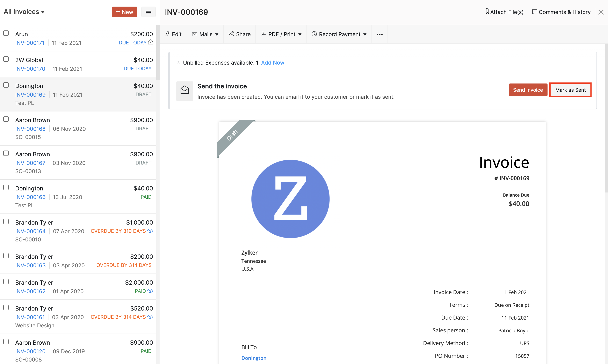Select the 2W Global invoice checkbox
608x364 pixels.
[x=6, y=59]
